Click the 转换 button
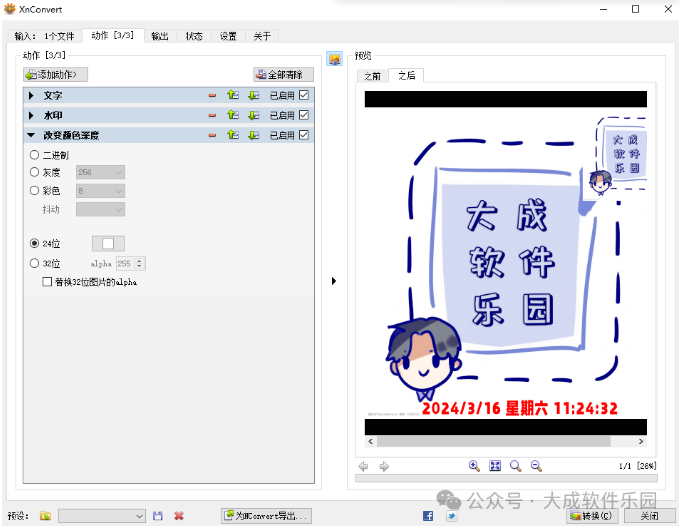 (x=594, y=516)
